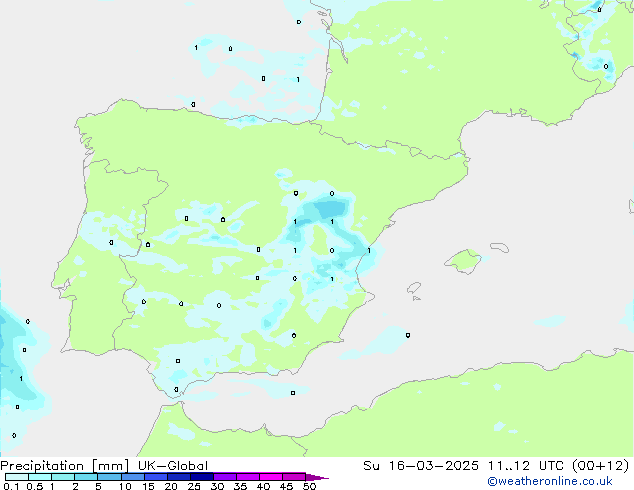Select the 0.1–0.5 mm legend color box

click(17, 477)
